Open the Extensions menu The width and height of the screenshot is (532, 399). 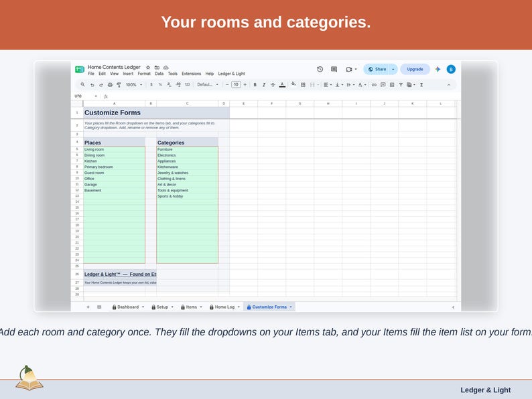click(x=191, y=74)
